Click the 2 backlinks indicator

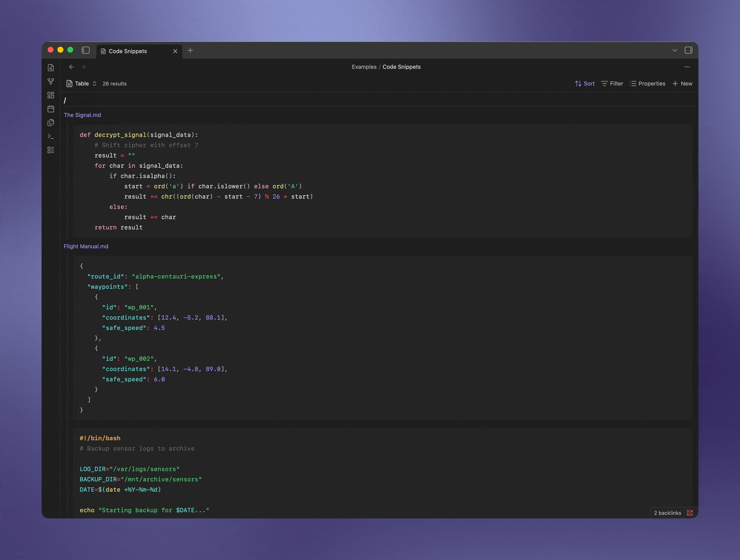click(668, 513)
